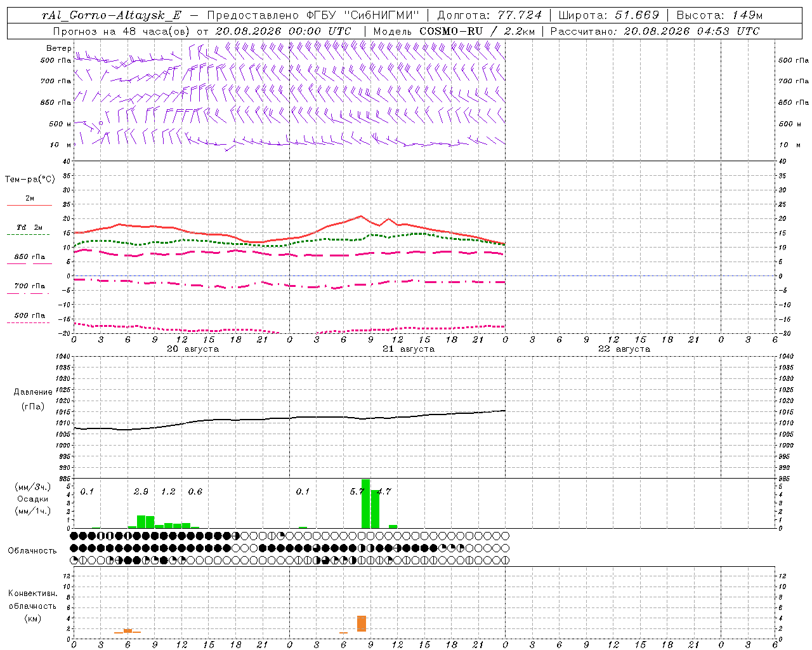The height and width of the screenshot is (650, 812).
Task: Select the 'Ветер' wind panel label
Action: coord(58,48)
